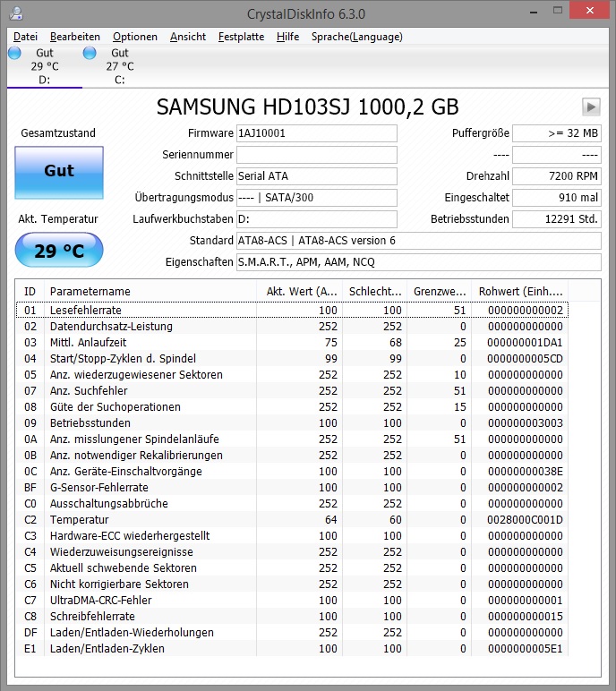Select the Anz. Suchfehler row
Screen dimensions: 616x691
tap(293, 391)
